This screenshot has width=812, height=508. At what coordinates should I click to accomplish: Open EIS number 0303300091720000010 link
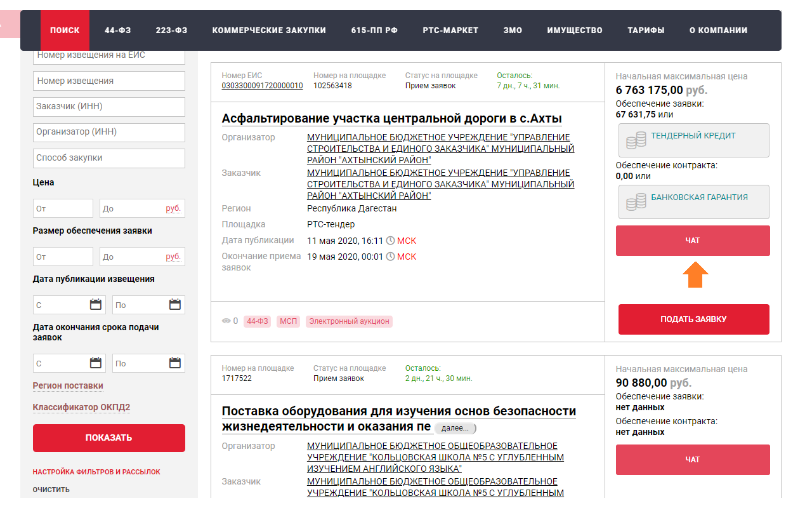click(262, 86)
